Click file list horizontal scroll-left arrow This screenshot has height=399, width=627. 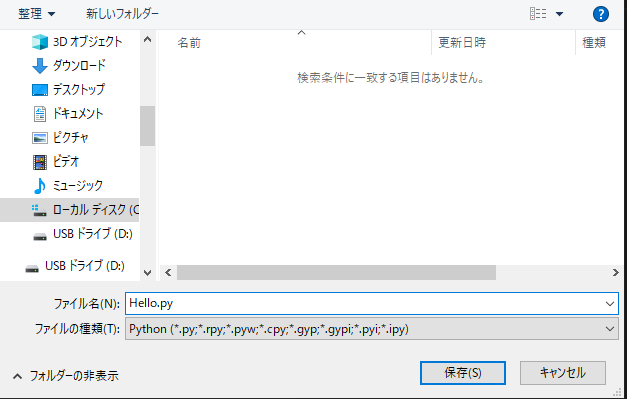click(168, 273)
